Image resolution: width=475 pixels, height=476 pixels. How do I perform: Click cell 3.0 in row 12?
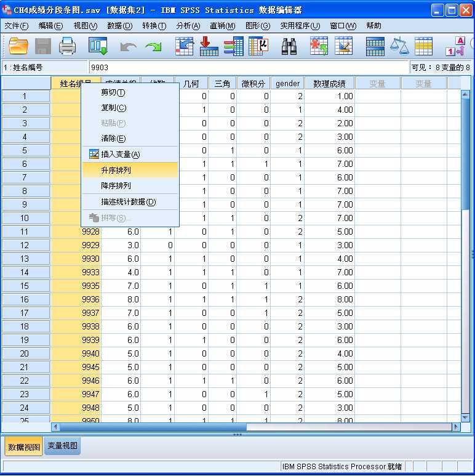pos(121,245)
